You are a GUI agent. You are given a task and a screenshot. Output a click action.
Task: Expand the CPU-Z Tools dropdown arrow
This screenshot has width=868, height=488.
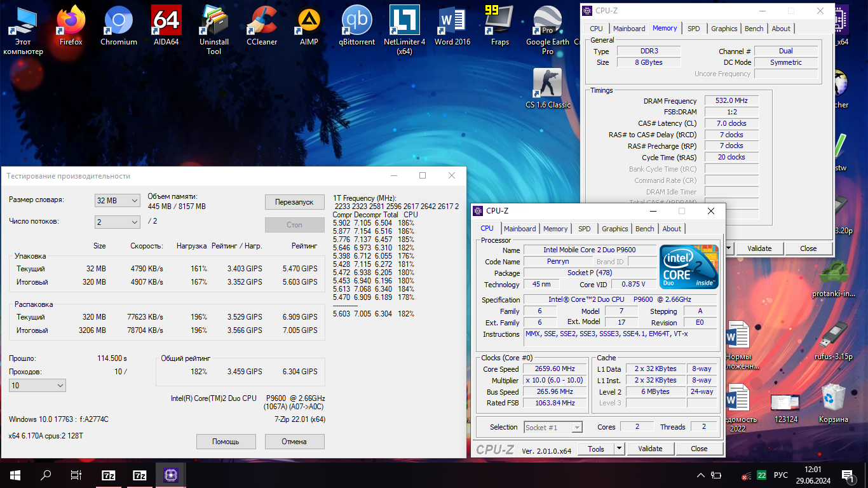pos(619,449)
